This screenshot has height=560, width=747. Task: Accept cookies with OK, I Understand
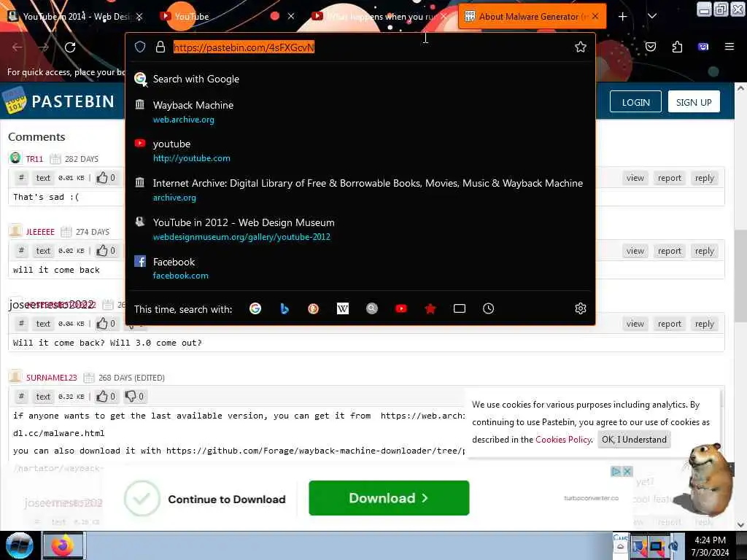(634, 440)
